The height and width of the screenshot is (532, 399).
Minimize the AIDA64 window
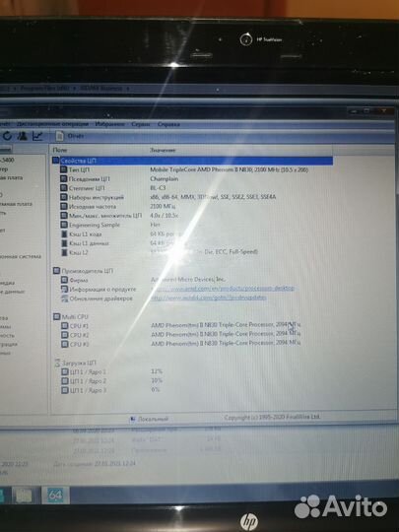[355, 111]
